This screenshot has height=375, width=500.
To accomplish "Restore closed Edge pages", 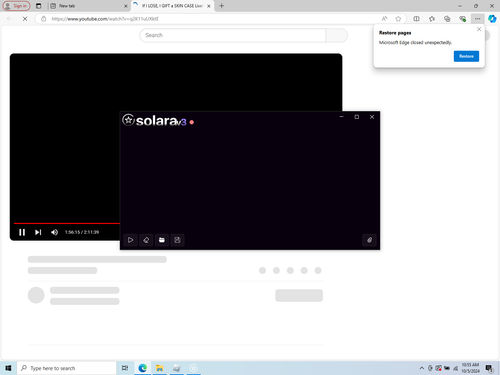I will coord(466,56).
